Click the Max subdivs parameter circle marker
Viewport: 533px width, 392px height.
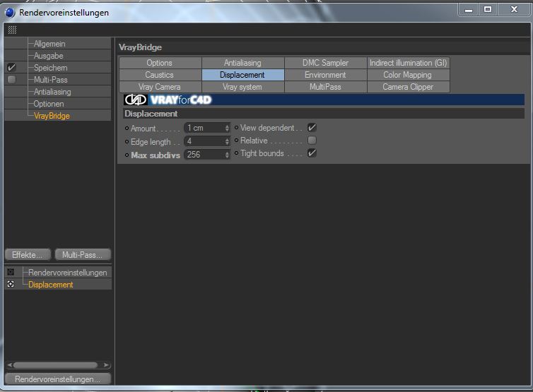point(127,155)
